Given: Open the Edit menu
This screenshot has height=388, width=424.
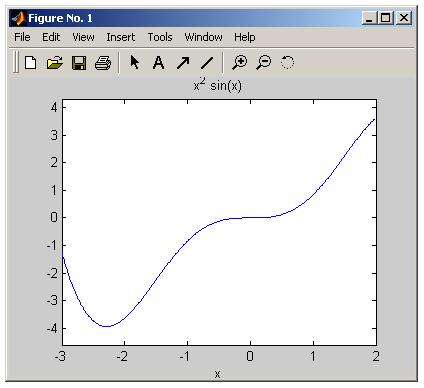Looking at the screenshot, I should tap(51, 37).
